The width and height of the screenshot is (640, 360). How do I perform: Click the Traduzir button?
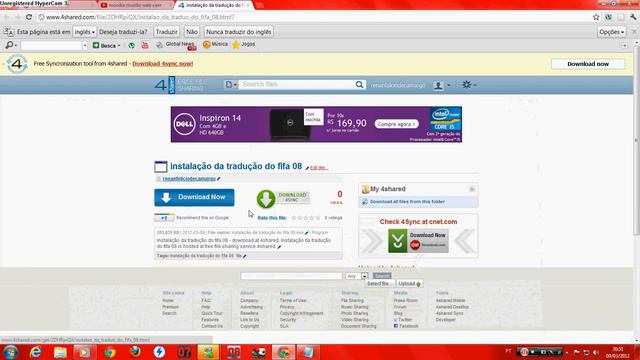pos(167,32)
